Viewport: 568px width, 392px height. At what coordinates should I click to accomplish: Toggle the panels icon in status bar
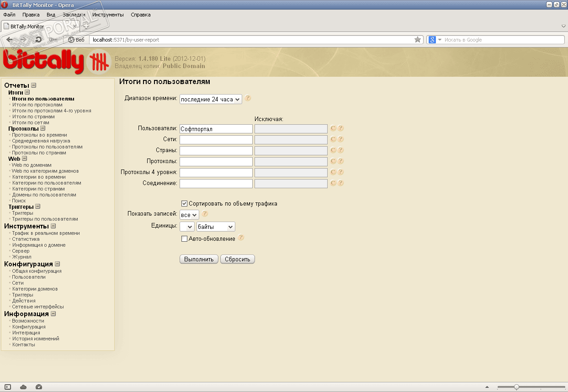[x=8, y=387]
